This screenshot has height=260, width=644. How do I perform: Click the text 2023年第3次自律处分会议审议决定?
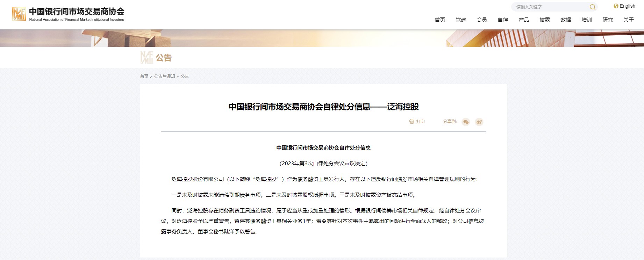(x=324, y=163)
